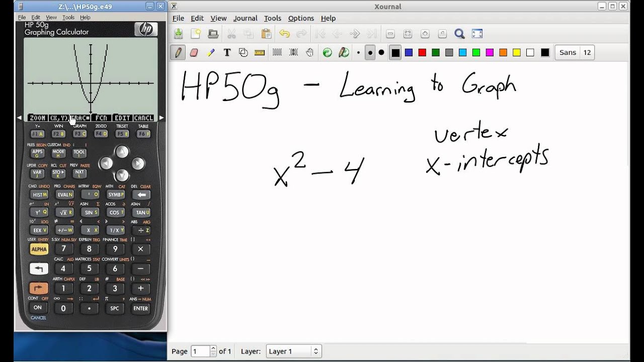Image resolution: width=644 pixels, height=362 pixels.
Task: Pick the white color swatch
Action: tap(530, 52)
